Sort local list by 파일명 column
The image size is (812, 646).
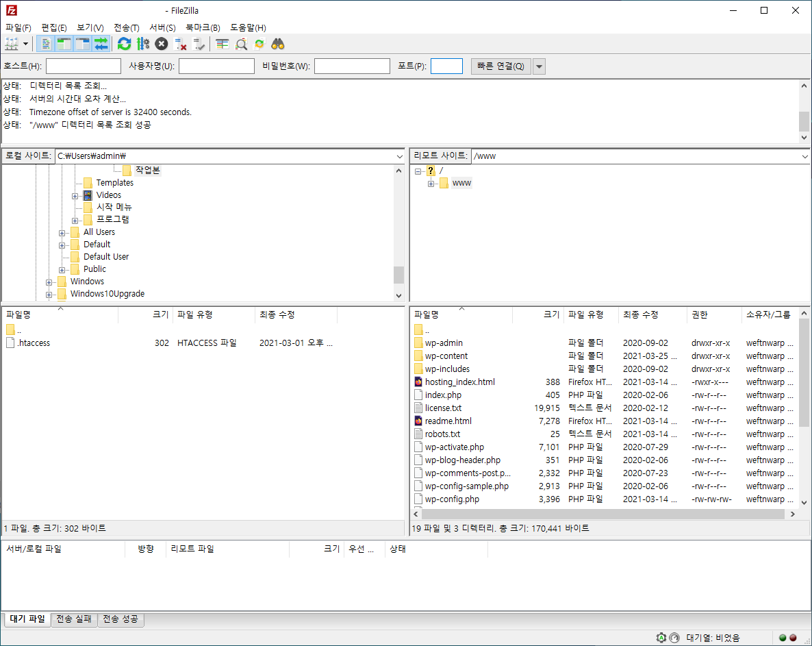[x=60, y=314]
